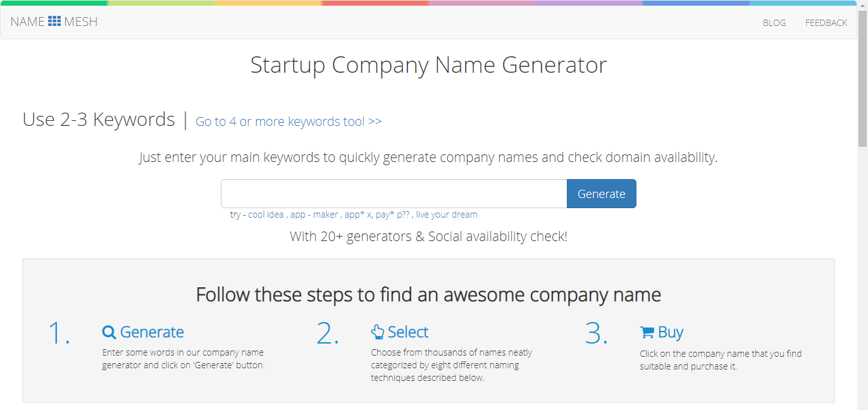This screenshot has height=410, width=868.
Task: Try the 'cool idea' example keywords
Action: click(265, 214)
